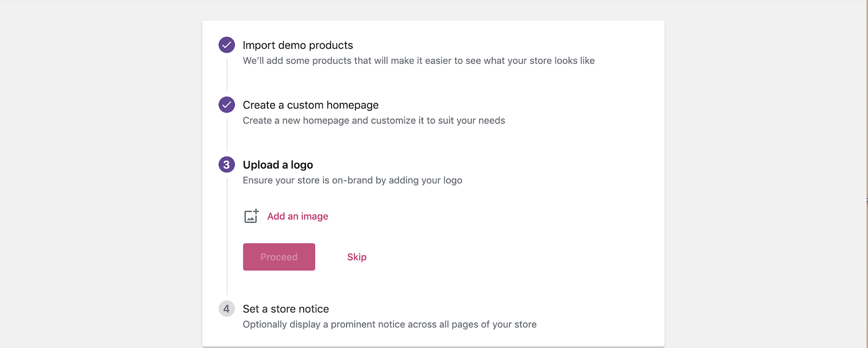Click the logo on-brand description text
This screenshot has height=348, width=868.
pyautogui.click(x=353, y=180)
